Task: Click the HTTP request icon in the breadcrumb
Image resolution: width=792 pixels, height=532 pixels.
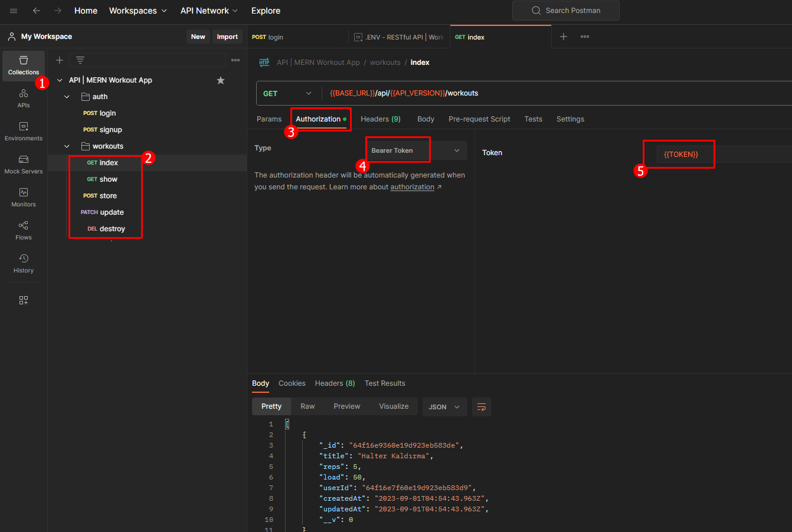Action: pos(264,63)
